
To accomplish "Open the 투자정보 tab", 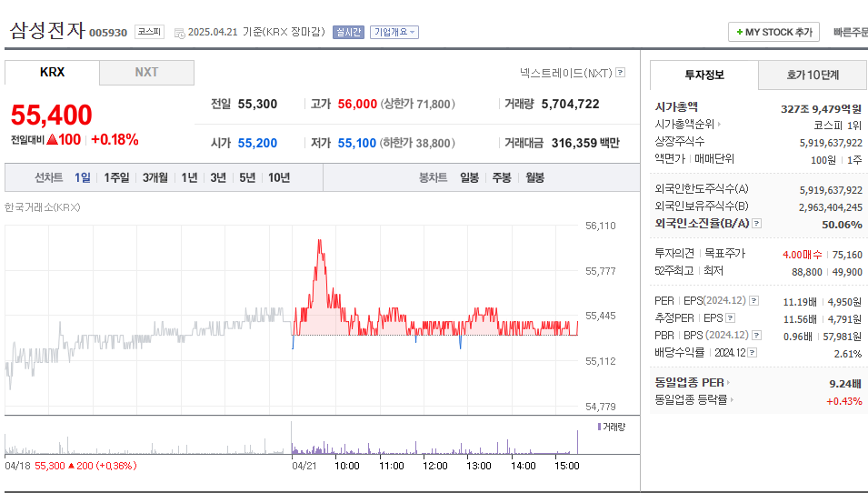I will click(704, 75).
